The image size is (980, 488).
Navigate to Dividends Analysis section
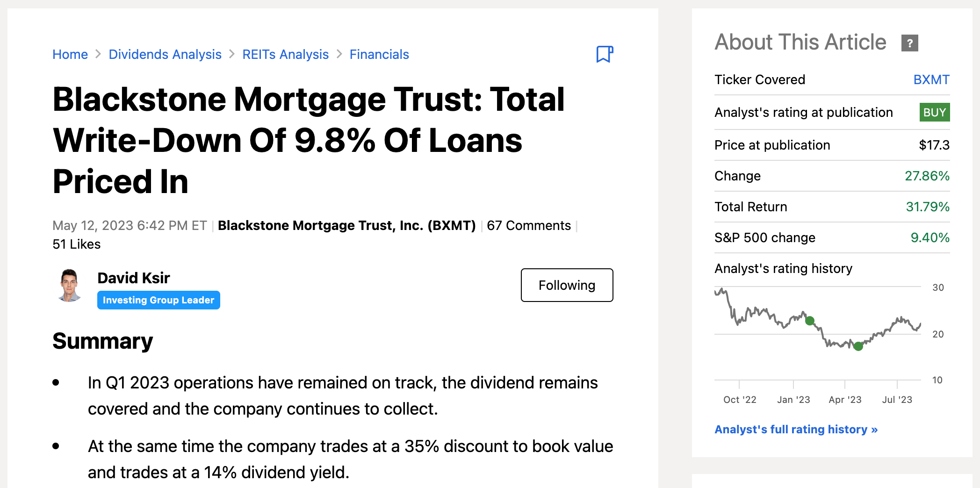(165, 54)
